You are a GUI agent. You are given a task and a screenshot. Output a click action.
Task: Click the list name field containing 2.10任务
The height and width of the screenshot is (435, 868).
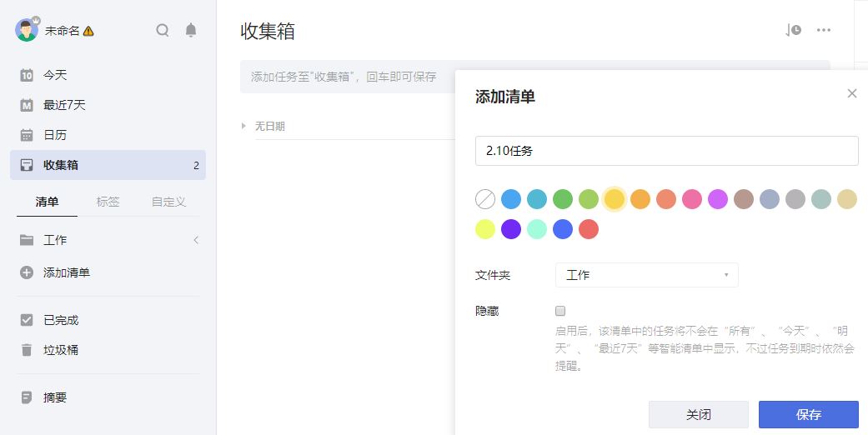click(666, 151)
